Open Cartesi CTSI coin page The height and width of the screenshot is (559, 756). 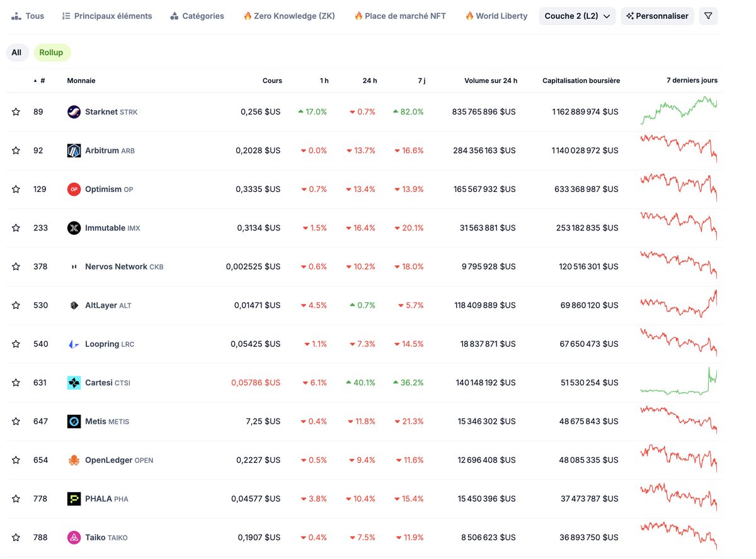coord(108,383)
